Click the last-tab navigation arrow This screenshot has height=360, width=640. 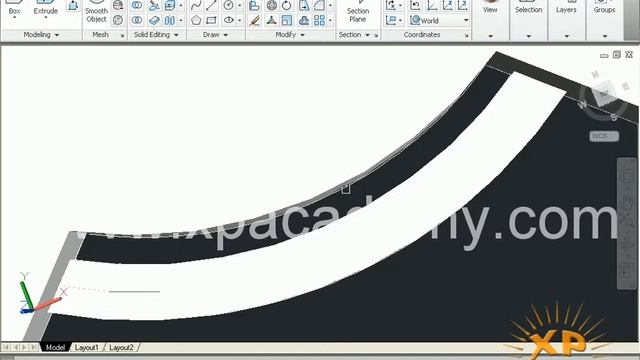pos(33,347)
